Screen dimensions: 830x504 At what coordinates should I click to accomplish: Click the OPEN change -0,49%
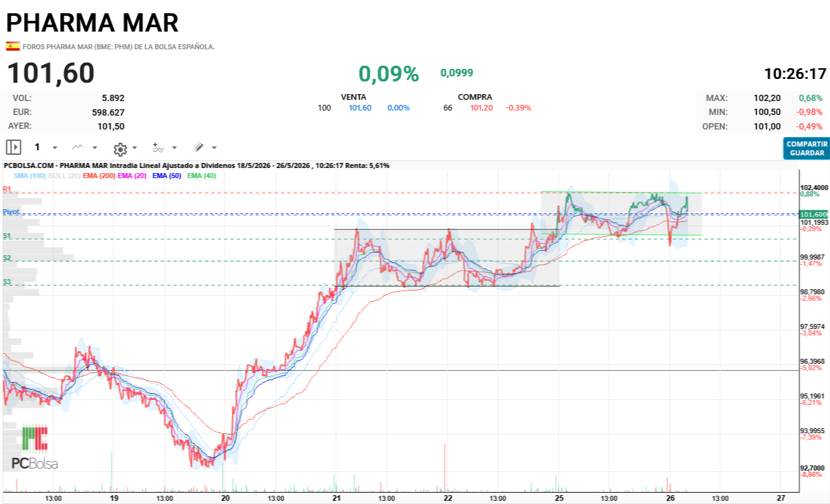(x=810, y=126)
